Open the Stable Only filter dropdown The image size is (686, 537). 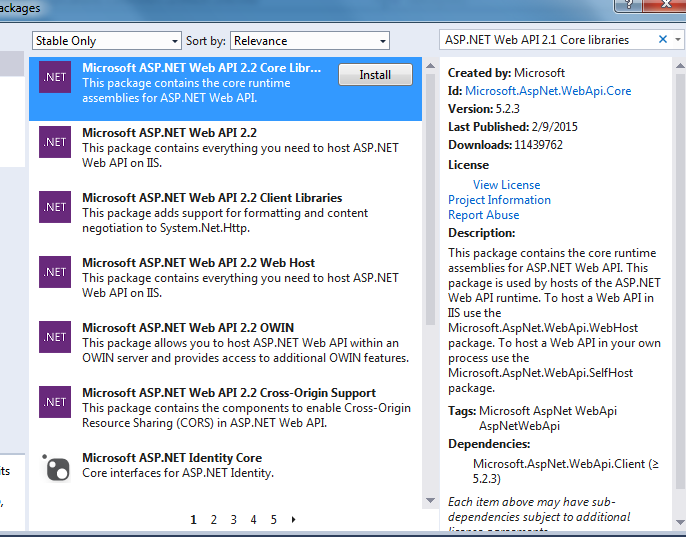pyautogui.click(x=106, y=41)
